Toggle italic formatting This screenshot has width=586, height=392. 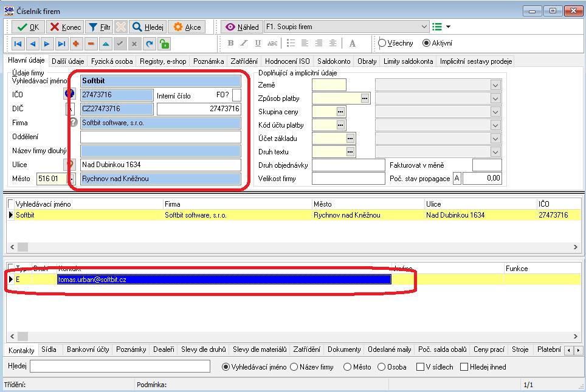(244, 43)
